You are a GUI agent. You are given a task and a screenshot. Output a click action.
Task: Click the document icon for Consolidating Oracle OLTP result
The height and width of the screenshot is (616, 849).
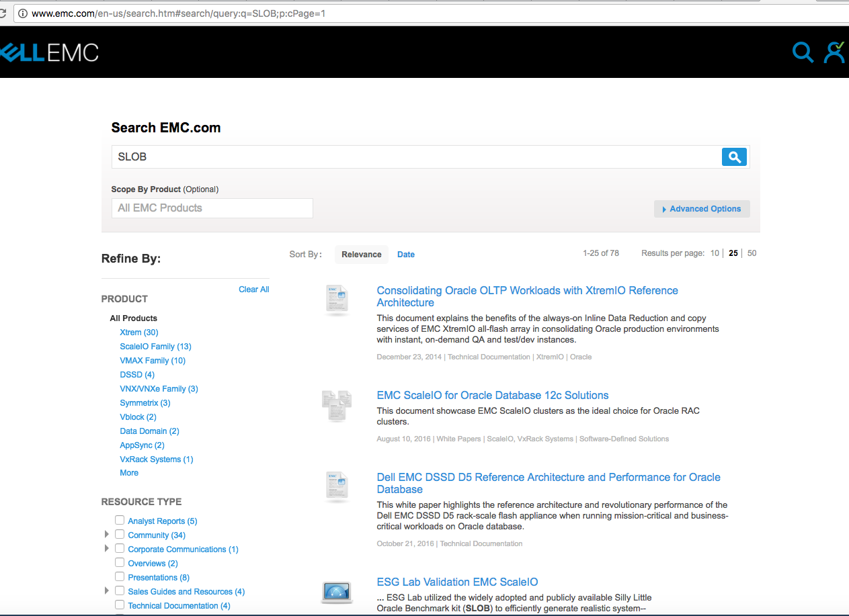336,300
